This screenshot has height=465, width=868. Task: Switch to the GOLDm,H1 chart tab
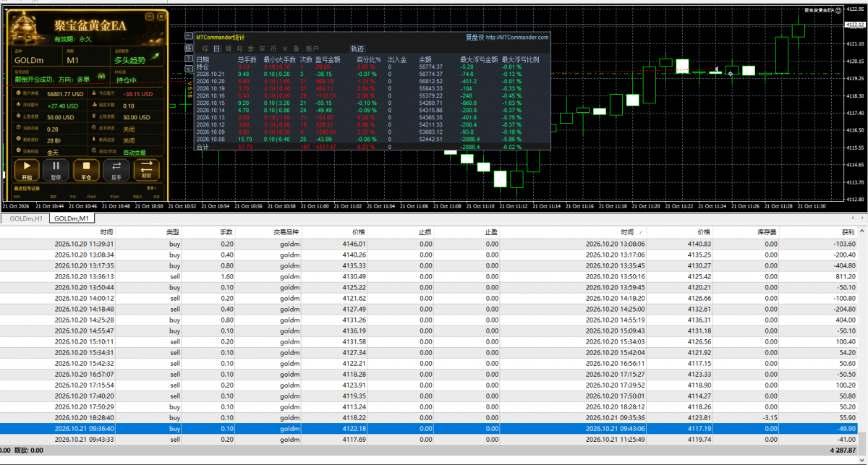click(25, 218)
